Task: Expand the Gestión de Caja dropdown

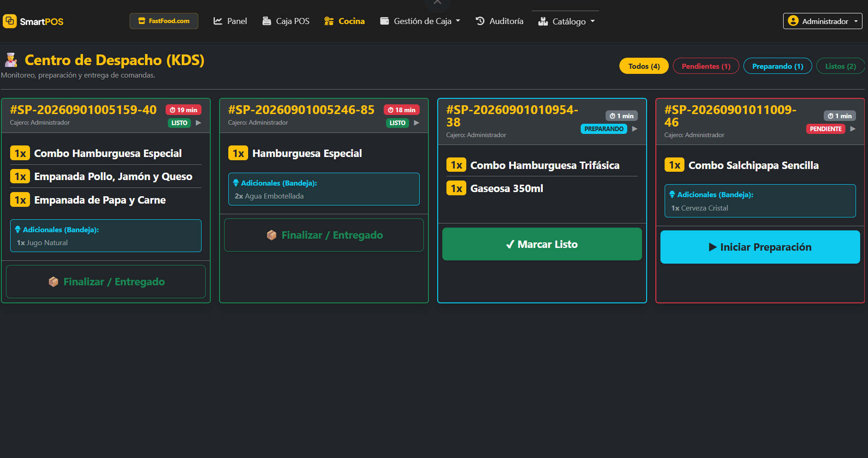Action: click(420, 21)
